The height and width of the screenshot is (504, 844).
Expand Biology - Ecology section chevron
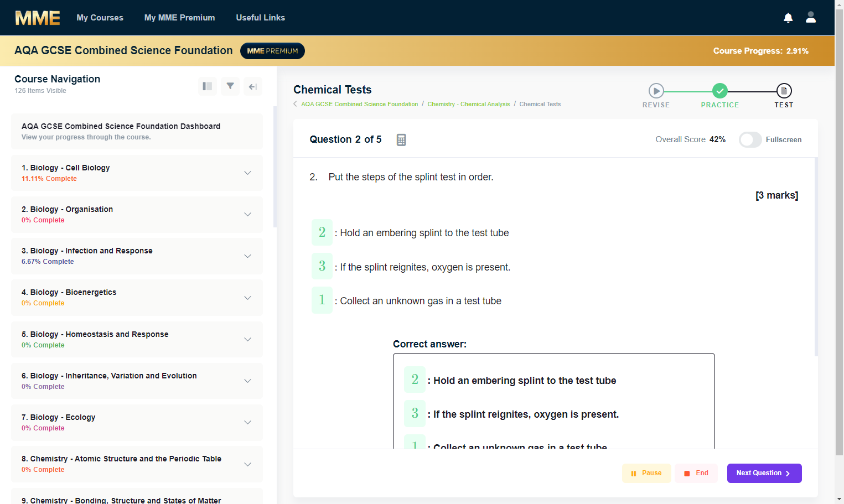pyautogui.click(x=247, y=422)
